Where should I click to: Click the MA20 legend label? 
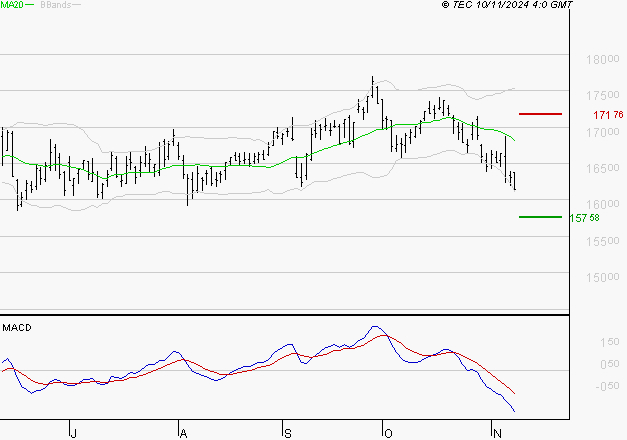coord(12,4)
